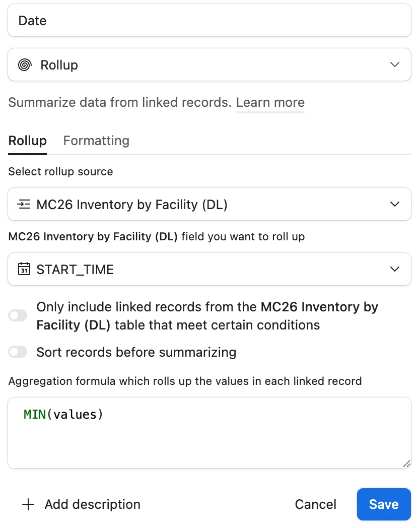This screenshot has width=420, height=528.
Task: Click the plus icon before Add description
Action: [x=28, y=504]
